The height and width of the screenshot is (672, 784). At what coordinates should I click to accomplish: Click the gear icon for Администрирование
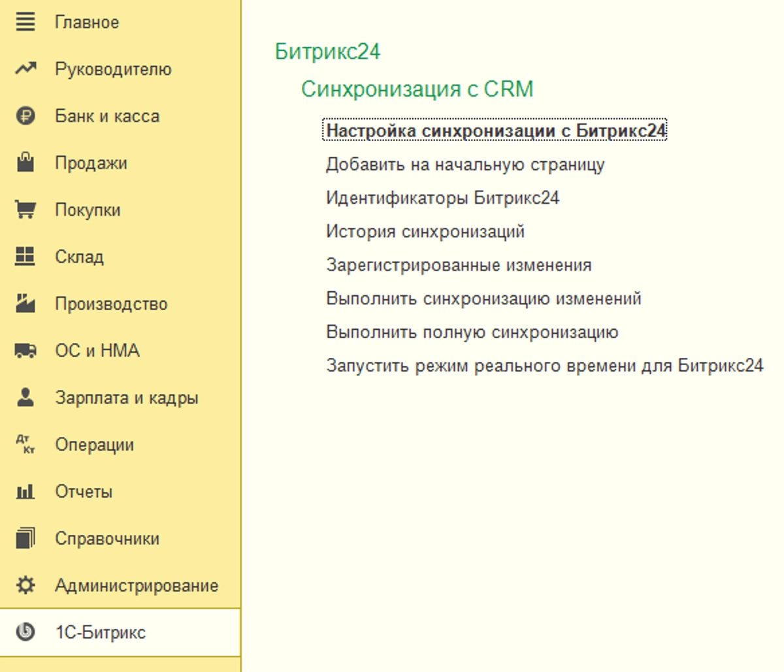pos(25,585)
